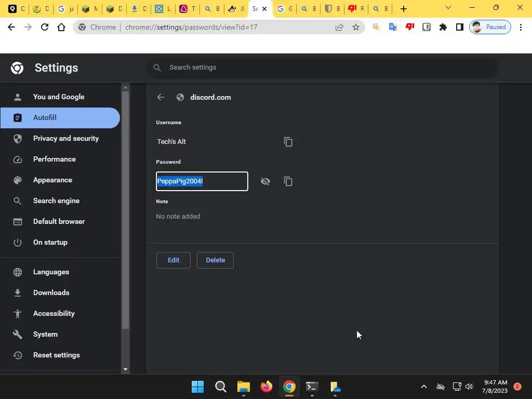532x399 pixels.
Task: Open Appearance settings
Action: click(x=60, y=180)
